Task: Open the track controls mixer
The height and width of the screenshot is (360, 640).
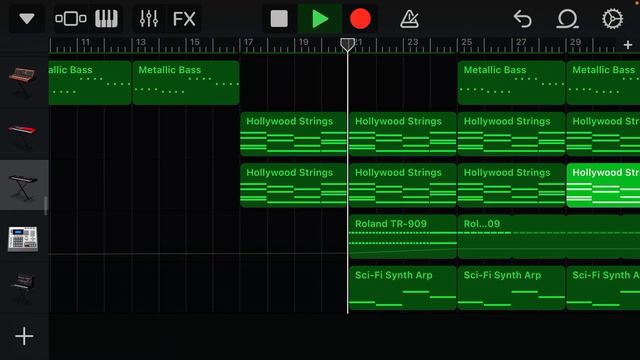Action: [x=149, y=19]
